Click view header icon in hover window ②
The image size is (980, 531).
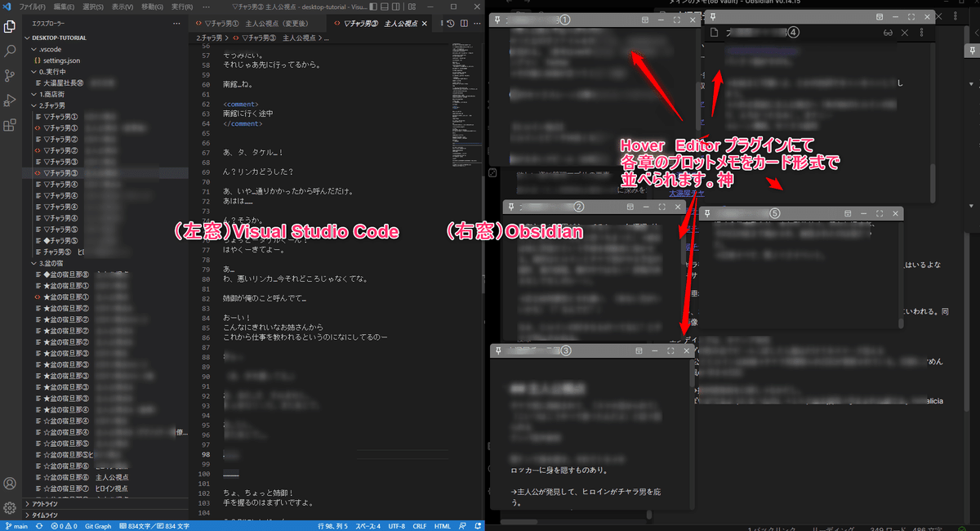point(630,207)
